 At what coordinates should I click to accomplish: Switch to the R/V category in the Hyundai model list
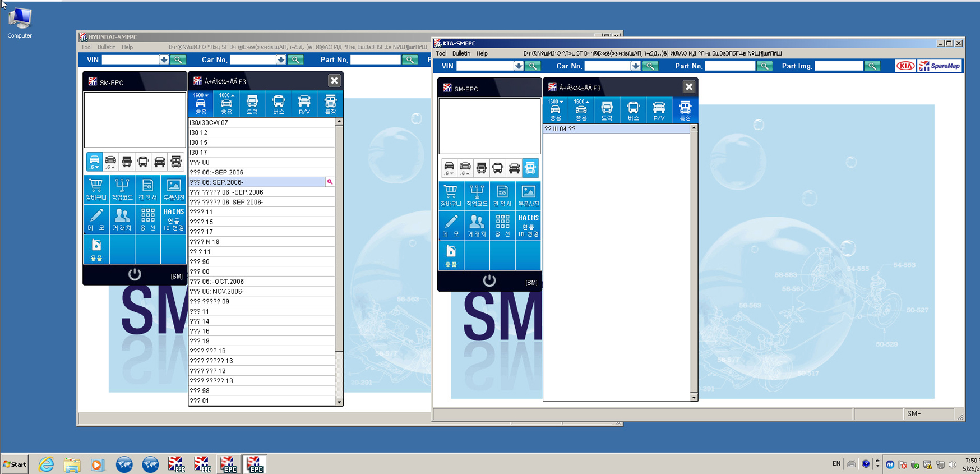coord(304,104)
